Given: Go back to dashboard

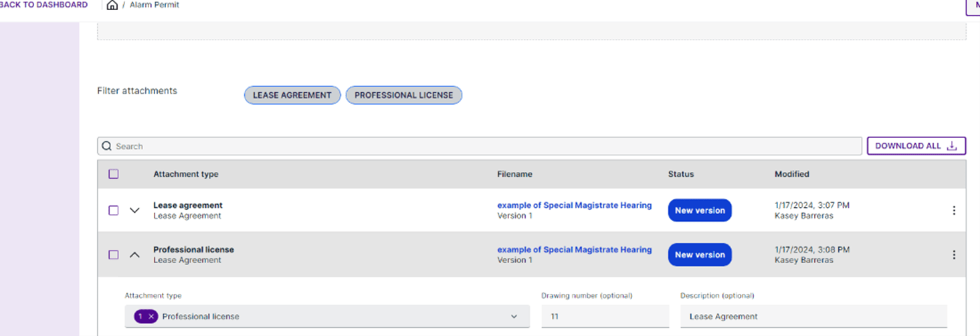Looking at the screenshot, I should pos(43,5).
